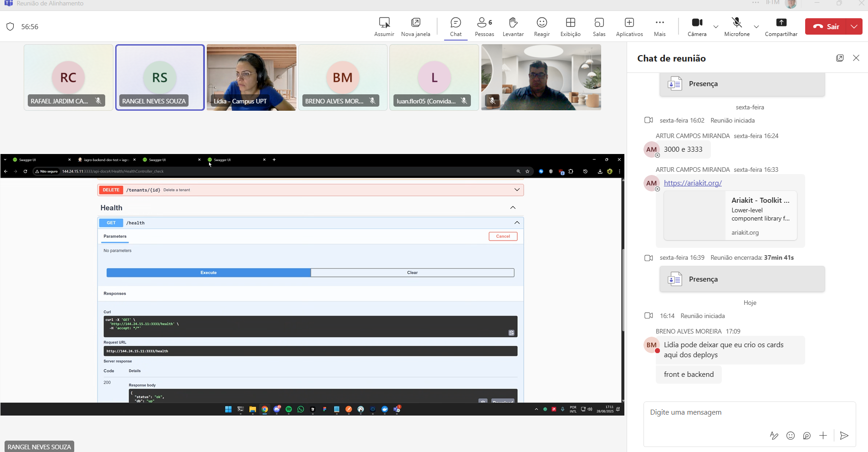Viewport: 868px width, 452px height.
Task: Click the Digite uma mensagem field
Action: [x=750, y=412]
